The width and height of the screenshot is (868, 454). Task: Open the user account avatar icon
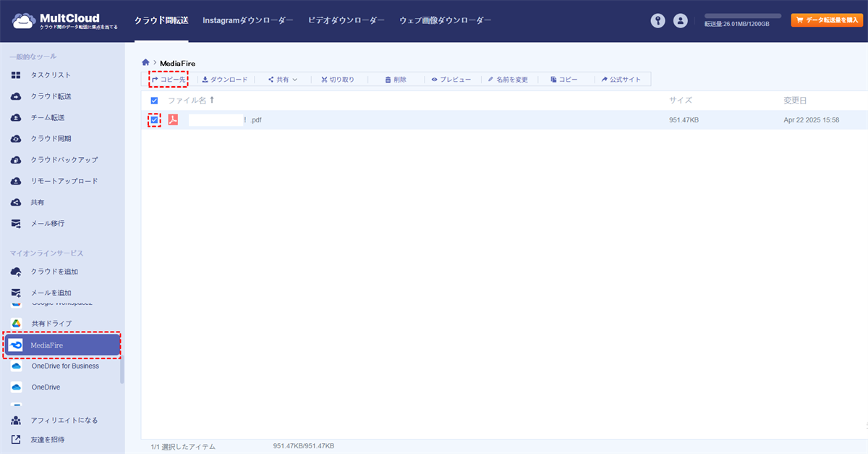681,21
